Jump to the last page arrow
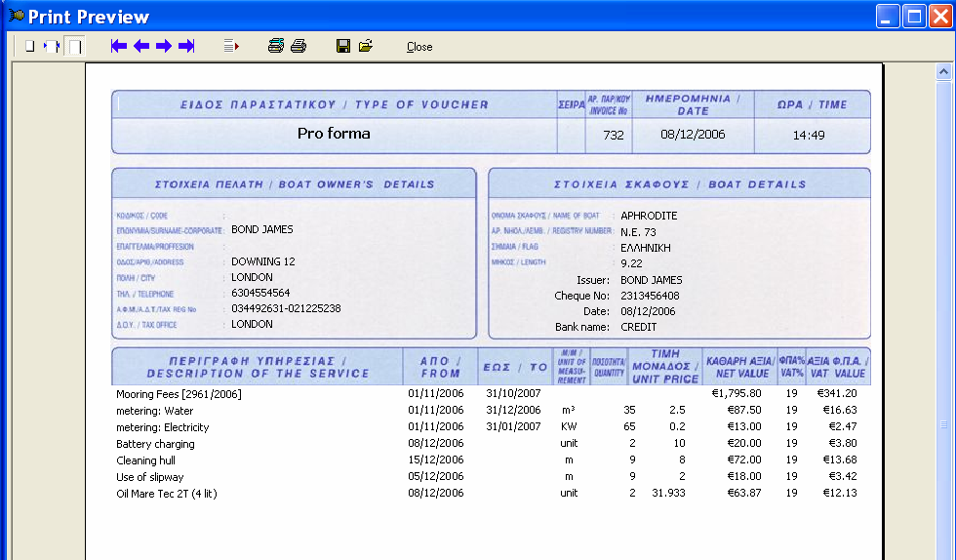Image resolution: width=956 pixels, height=560 pixels. coord(186,46)
